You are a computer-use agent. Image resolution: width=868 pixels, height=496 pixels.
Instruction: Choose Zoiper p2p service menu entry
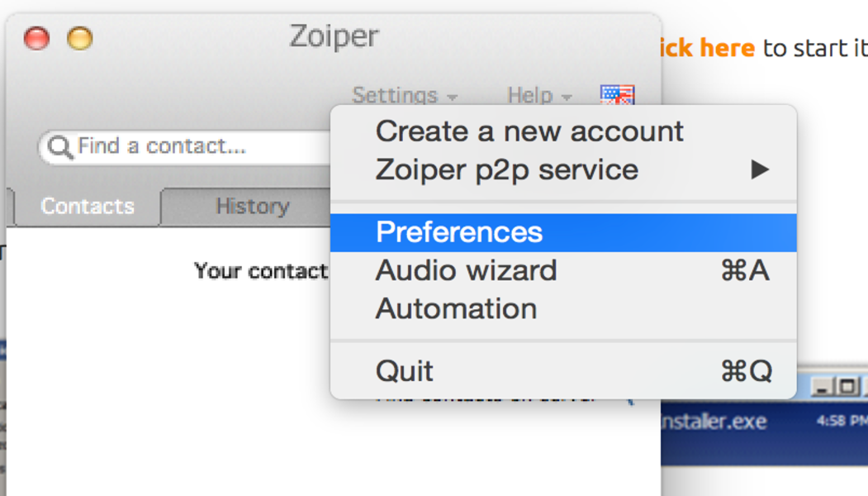pos(506,170)
